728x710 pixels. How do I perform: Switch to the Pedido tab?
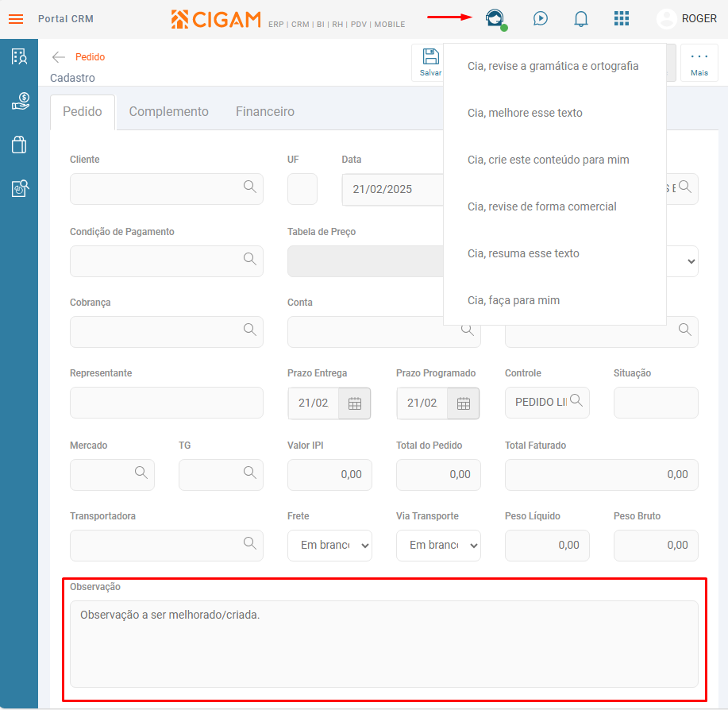pyautogui.click(x=83, y=112)
